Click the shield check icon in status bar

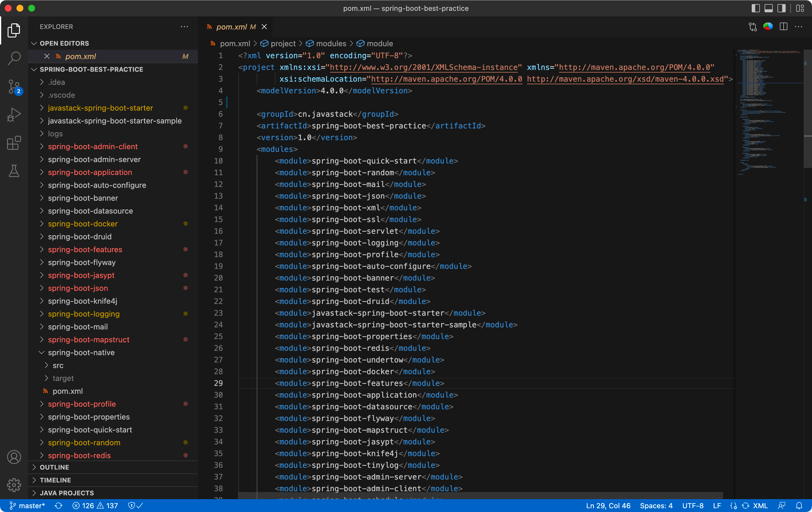tap(136, 506)
